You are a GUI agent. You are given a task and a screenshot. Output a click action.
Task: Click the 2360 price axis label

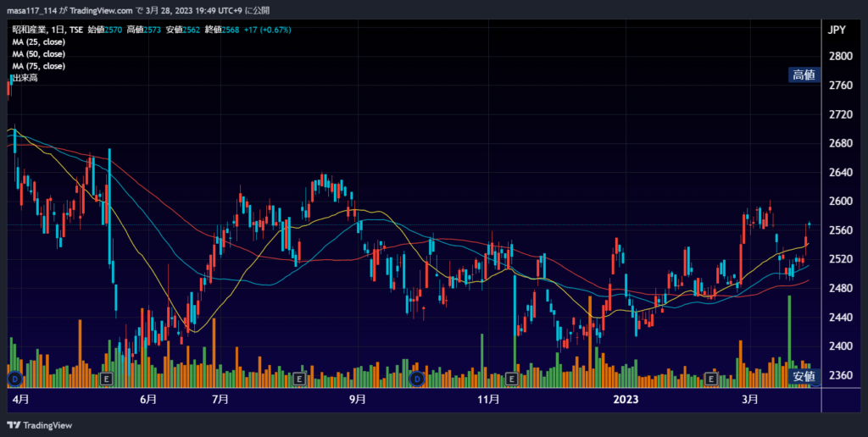[x=840, y=375]
